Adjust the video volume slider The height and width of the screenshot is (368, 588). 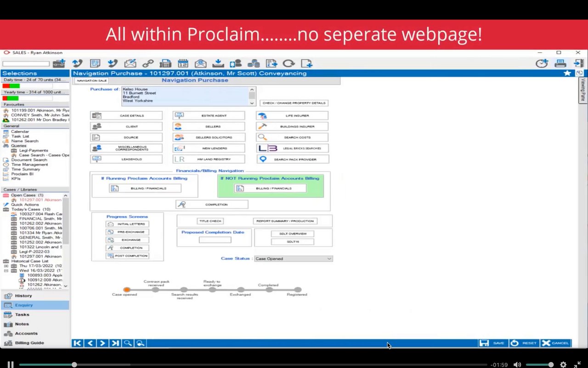point(539,365)
